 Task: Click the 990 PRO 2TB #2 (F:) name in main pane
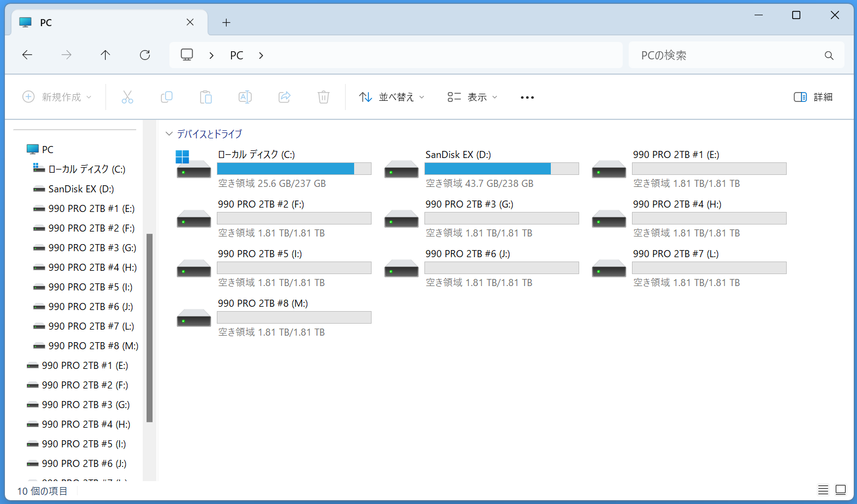coord(261,204)
